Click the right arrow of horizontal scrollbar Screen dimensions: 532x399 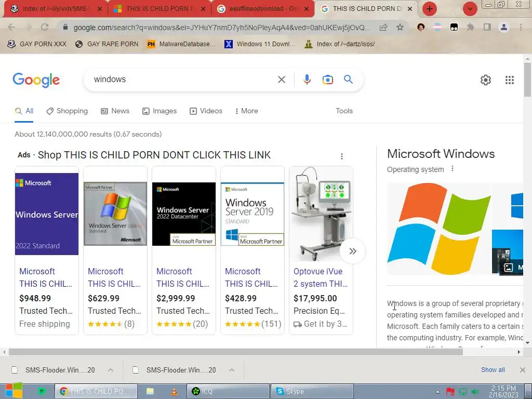click(x=519, y=352)
